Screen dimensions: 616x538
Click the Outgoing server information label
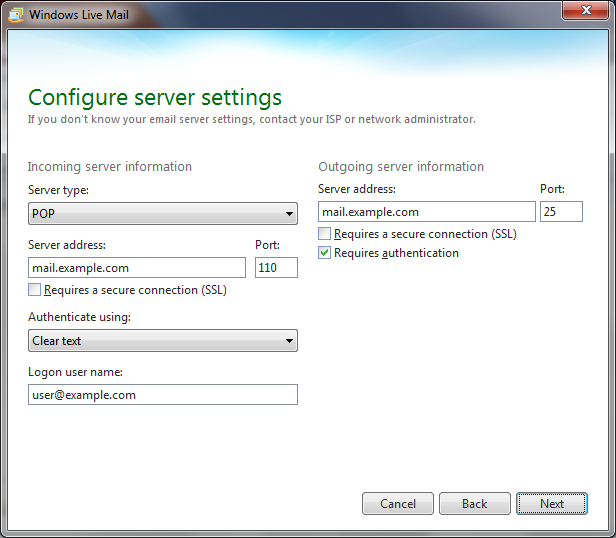(x=401, y=167)
